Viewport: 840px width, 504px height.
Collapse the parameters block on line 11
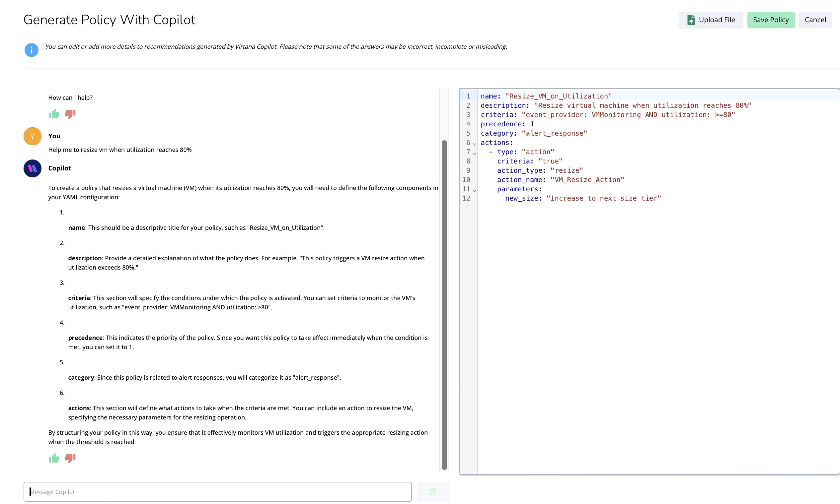[x=474, y=190]
